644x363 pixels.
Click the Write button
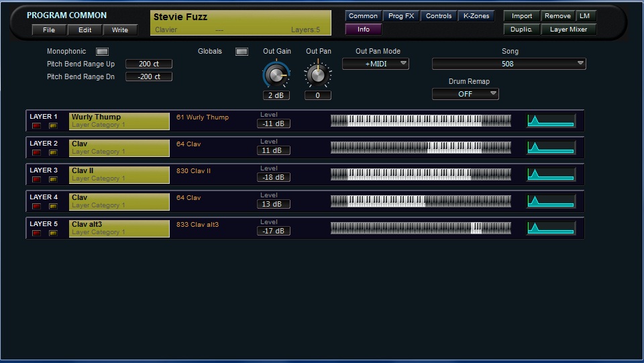pos(120,30)
